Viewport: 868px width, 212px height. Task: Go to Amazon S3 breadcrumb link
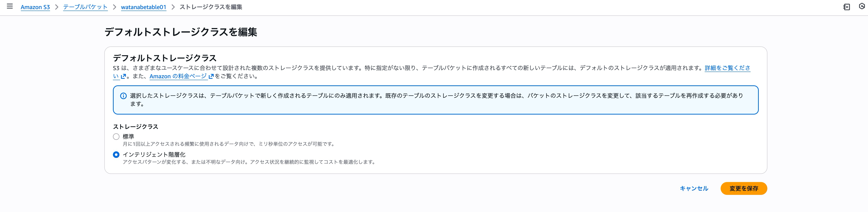(35, 7)
